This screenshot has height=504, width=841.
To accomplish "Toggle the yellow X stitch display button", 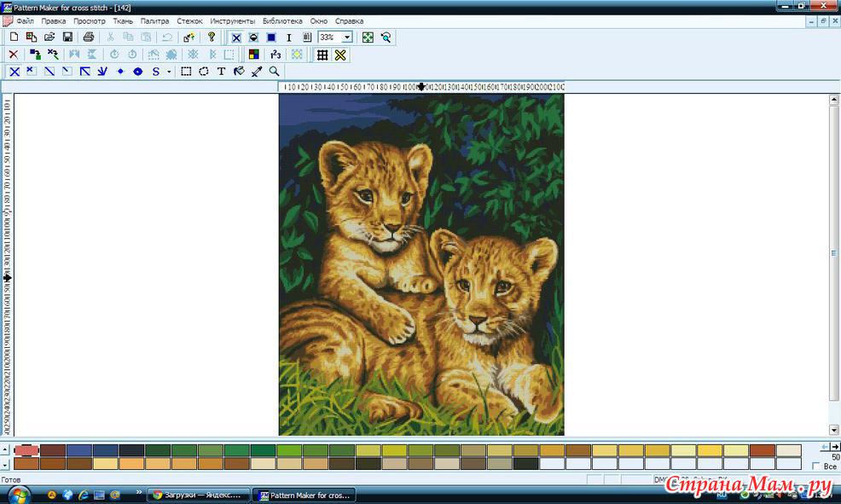I will coord(340,55).
